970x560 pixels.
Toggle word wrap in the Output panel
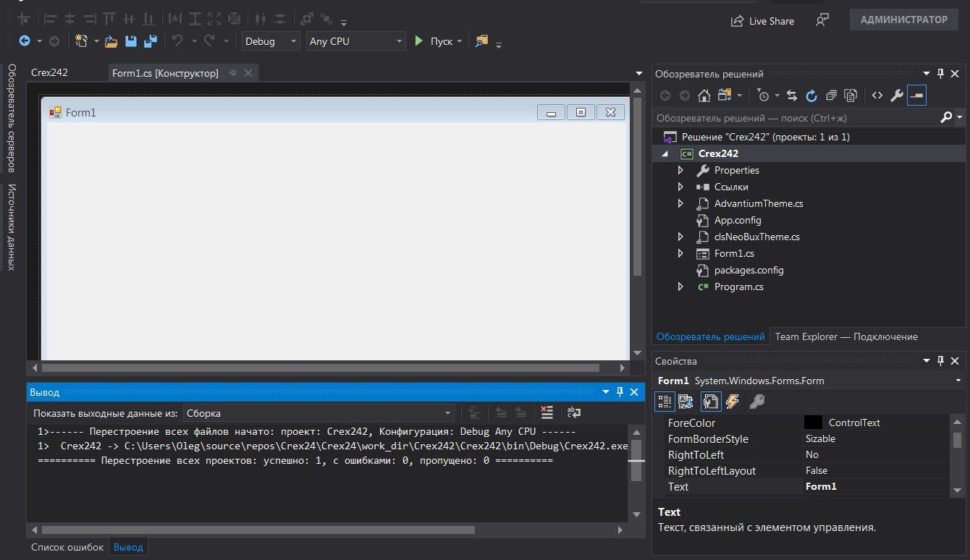[573, 412]
